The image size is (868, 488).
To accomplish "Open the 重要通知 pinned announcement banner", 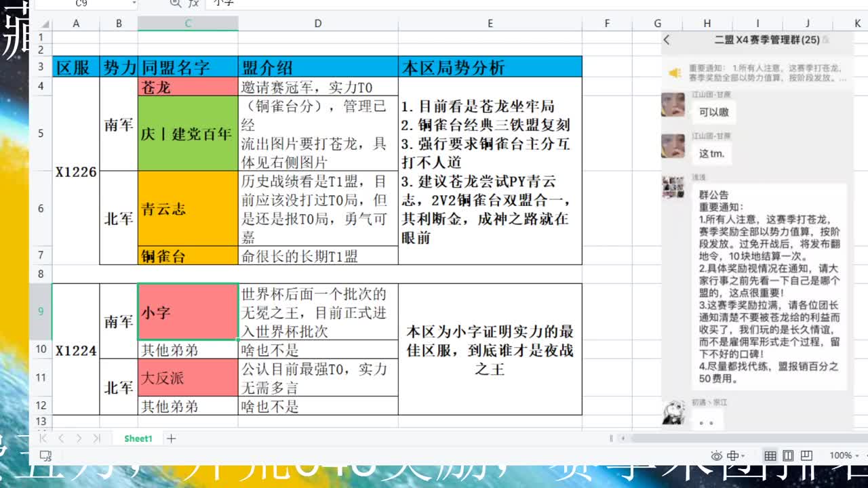I will point(757,73).
